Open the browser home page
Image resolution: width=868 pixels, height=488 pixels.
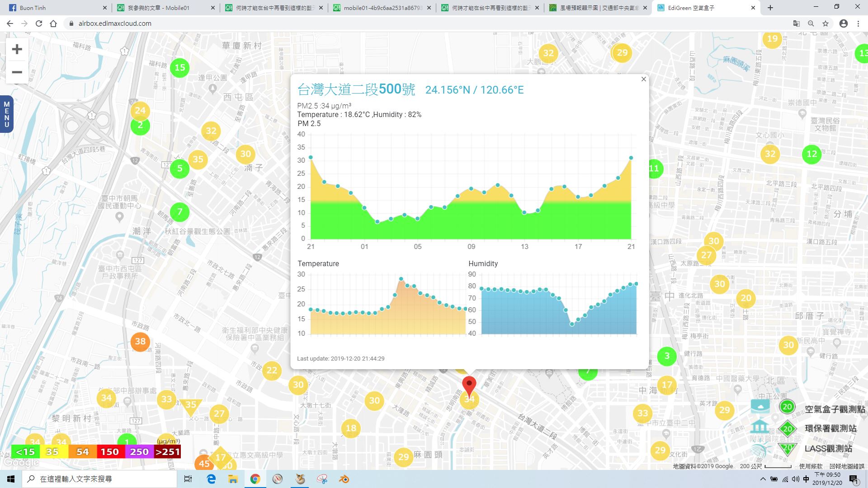coord(53,23)
